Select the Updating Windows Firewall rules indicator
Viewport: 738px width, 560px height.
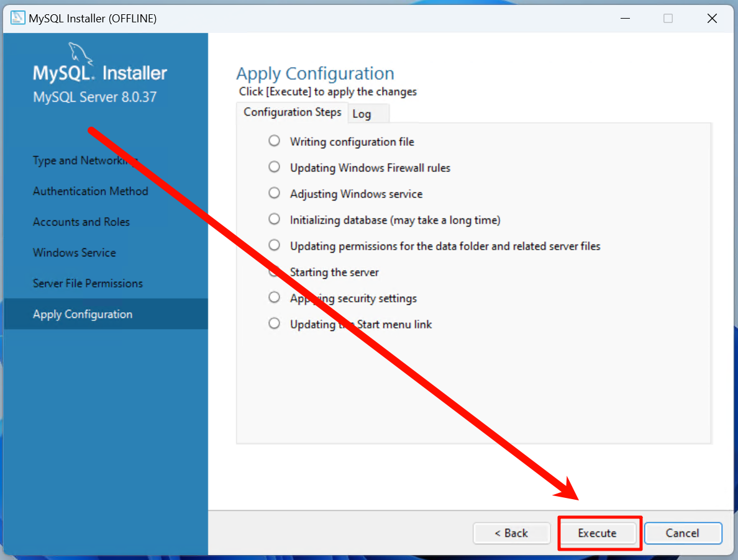pyautogui.click(x=274, y=167)
